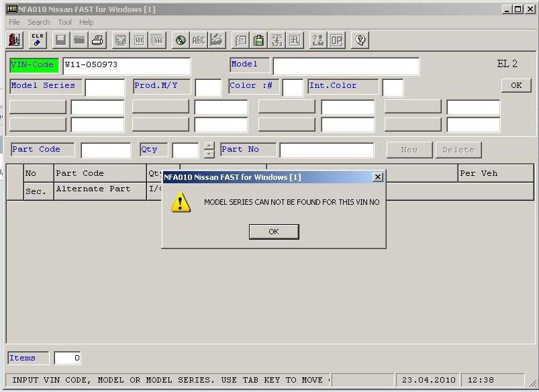Click the Part Code label above the table
539x392 pixels.
pos(43,150)
